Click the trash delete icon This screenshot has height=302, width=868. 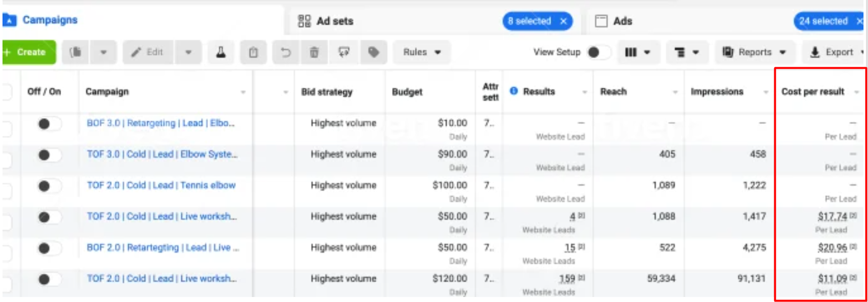[314, 52]
